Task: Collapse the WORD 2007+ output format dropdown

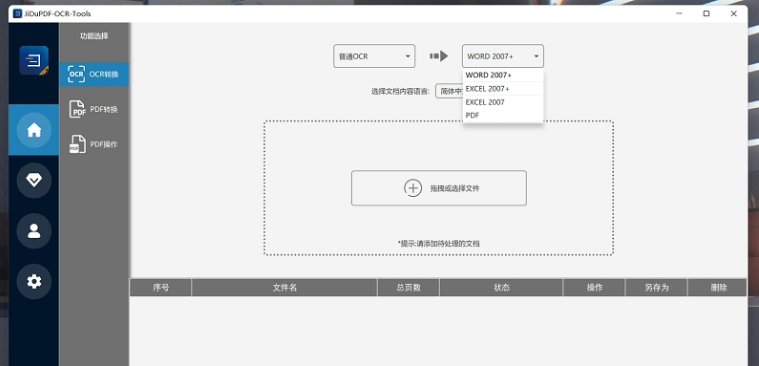Action: (503, 56)
